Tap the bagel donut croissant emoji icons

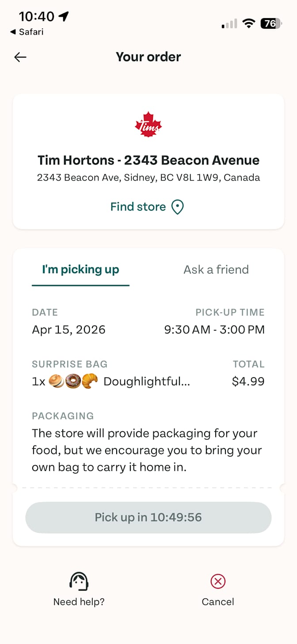pyautogui.click(x=73, y=381)
